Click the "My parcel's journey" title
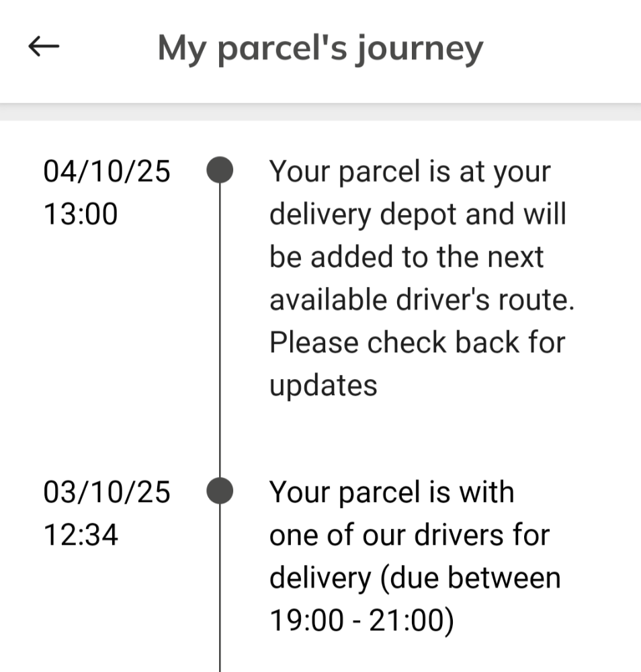The image size is (641, 672). 320,48
